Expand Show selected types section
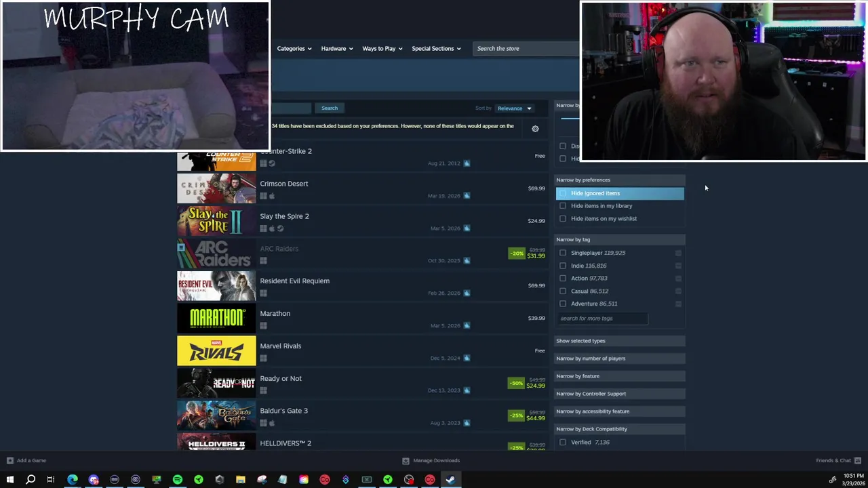Image resolution: width=868 pixels, height=488 pixels. point(620,341)
